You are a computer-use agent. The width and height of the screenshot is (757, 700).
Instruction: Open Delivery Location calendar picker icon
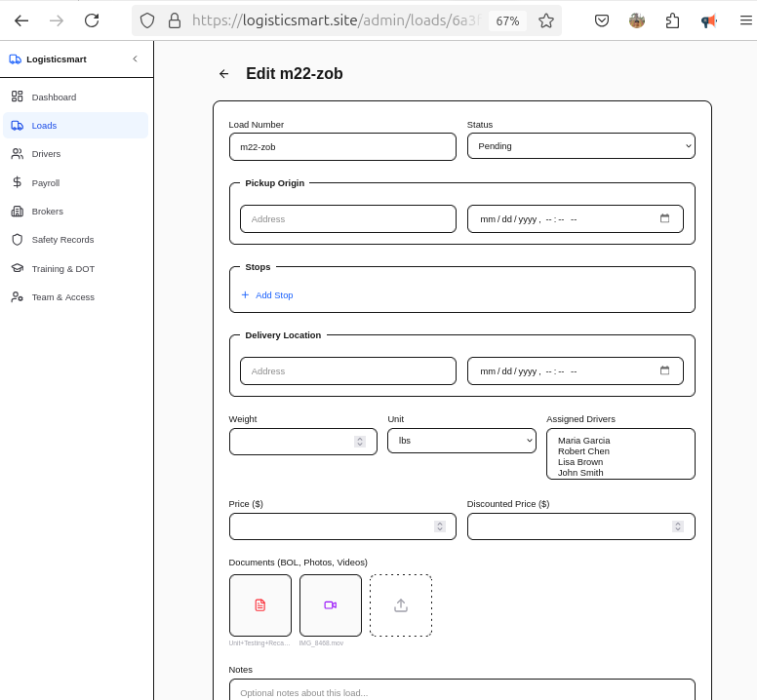664,370
